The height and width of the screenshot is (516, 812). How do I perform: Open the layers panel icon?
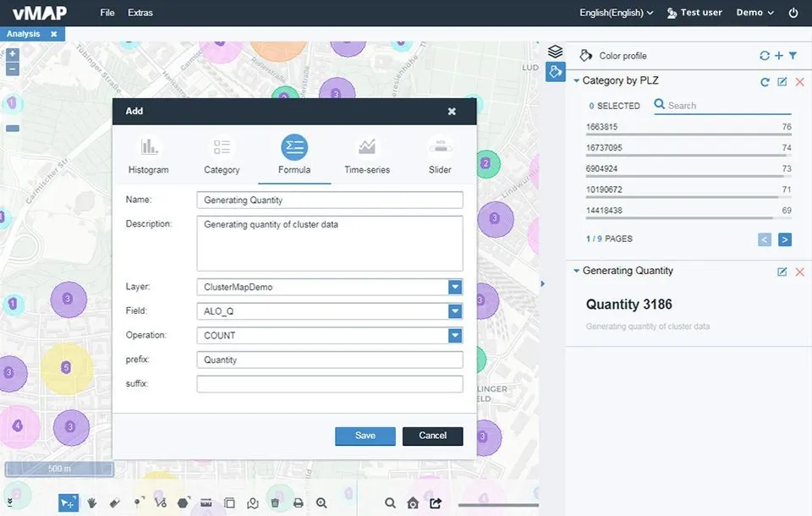[x=555, y=52]
